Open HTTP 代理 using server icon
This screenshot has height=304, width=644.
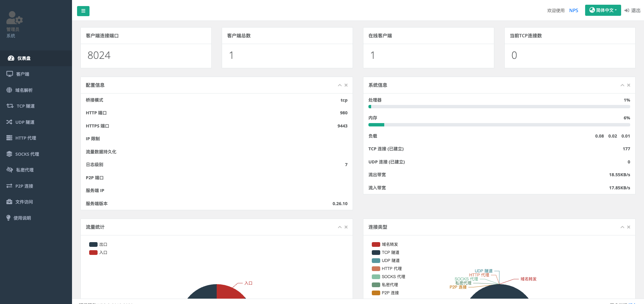(x=9, y=138)
